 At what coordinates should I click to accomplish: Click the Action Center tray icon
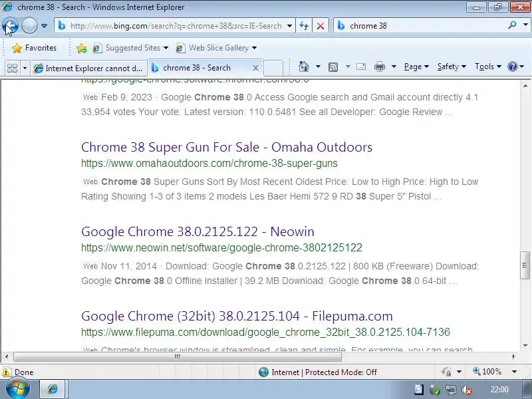(x=419, y=390)
